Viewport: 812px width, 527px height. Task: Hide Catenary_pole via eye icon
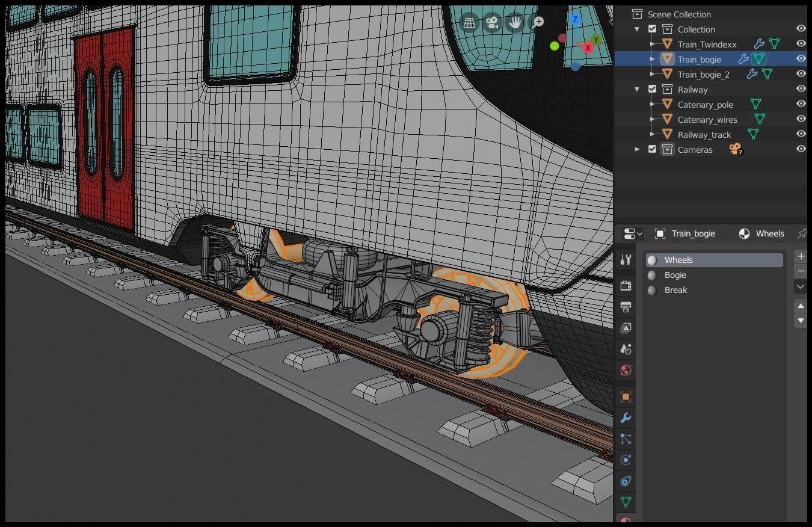click(801, 103)
